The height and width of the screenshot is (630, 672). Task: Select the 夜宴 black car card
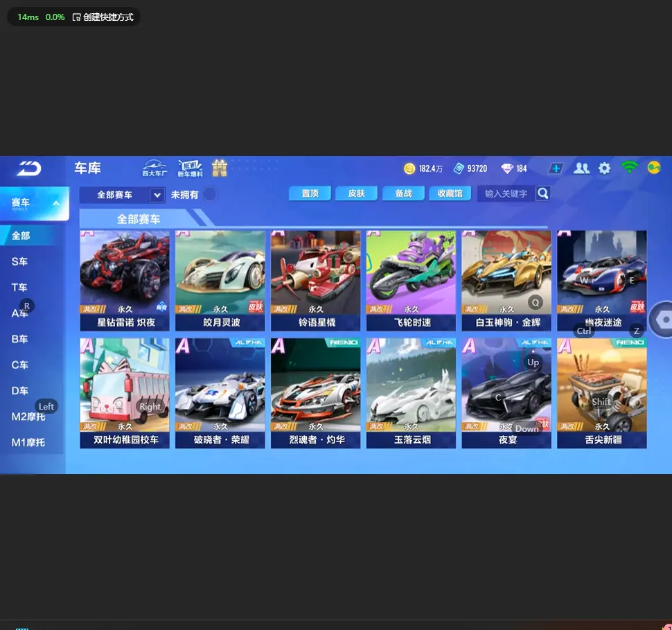(506, 393)
